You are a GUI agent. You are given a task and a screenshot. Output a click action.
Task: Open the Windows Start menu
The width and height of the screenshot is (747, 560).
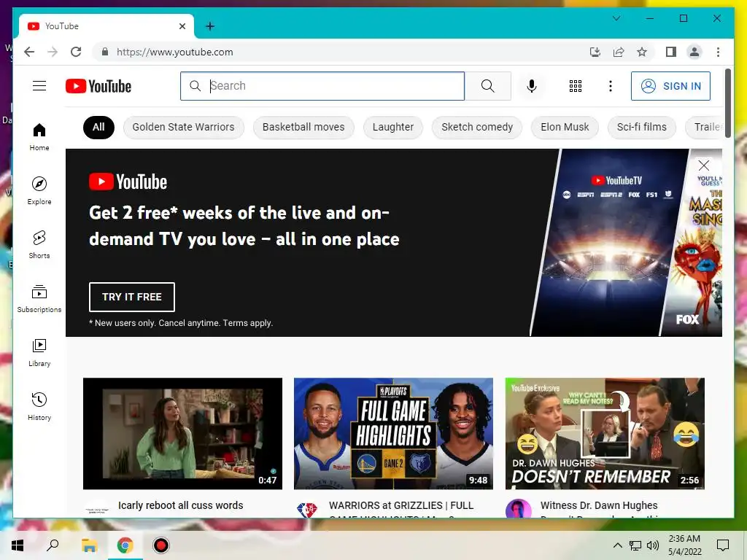click(18, 545)
